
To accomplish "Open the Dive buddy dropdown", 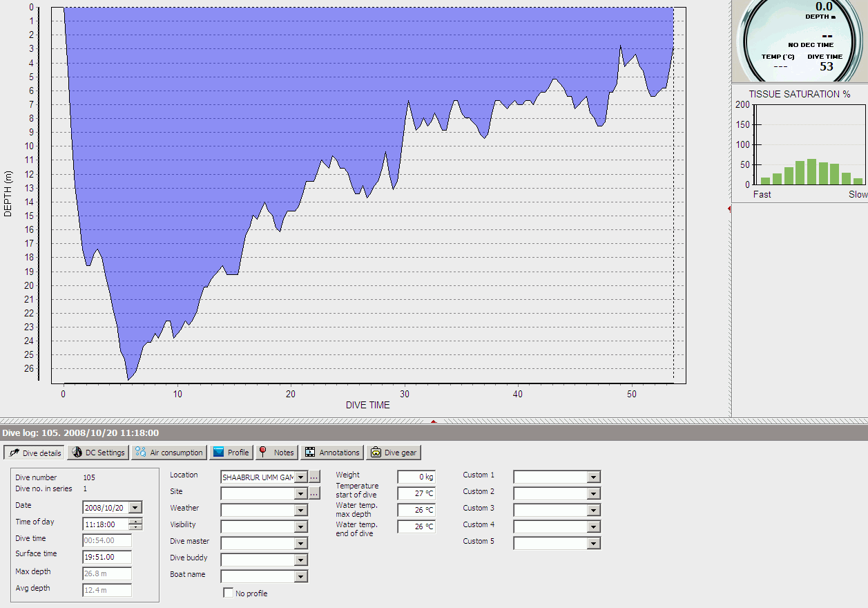I will [x=300, y=560].
